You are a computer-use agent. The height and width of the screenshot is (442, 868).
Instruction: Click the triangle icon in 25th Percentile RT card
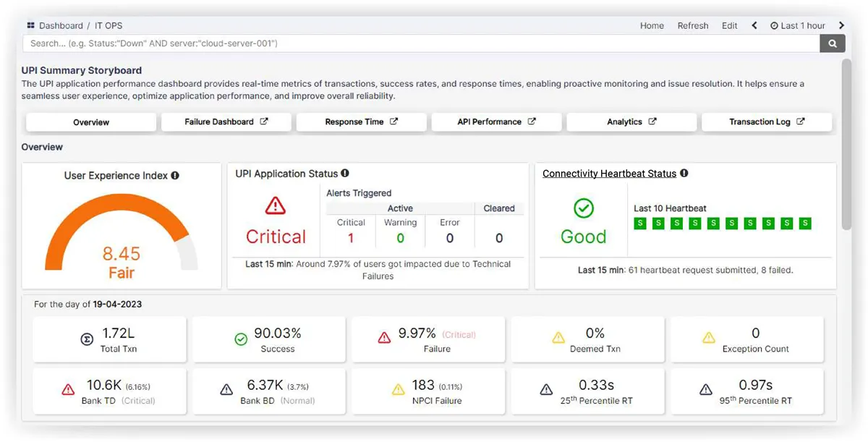click(546, 390)
